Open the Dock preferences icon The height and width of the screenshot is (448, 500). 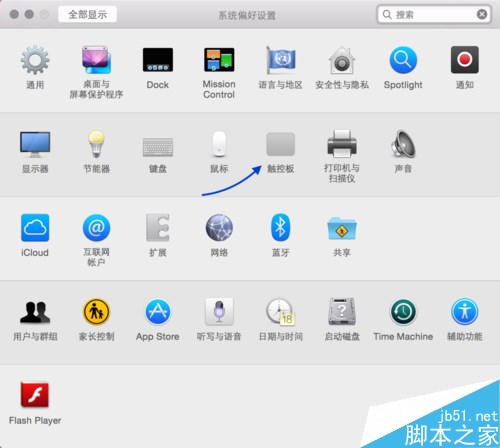[x=158, y=60]
